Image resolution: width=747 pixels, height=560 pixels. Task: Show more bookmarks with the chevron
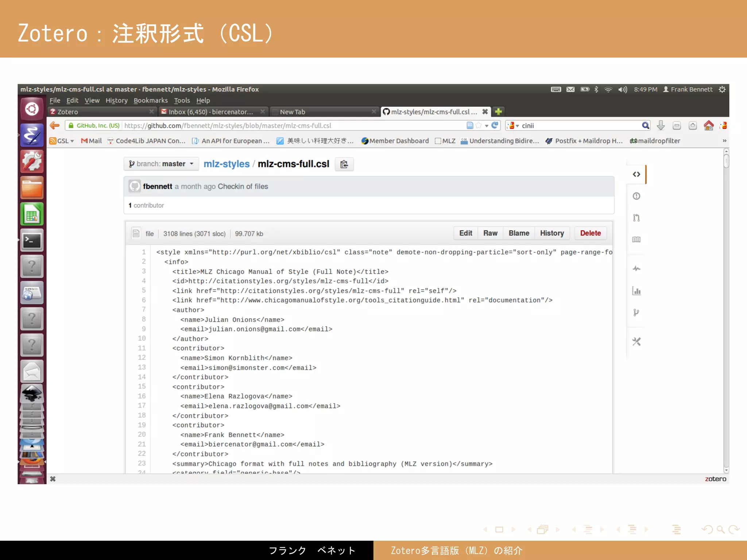tap(724, 141)
